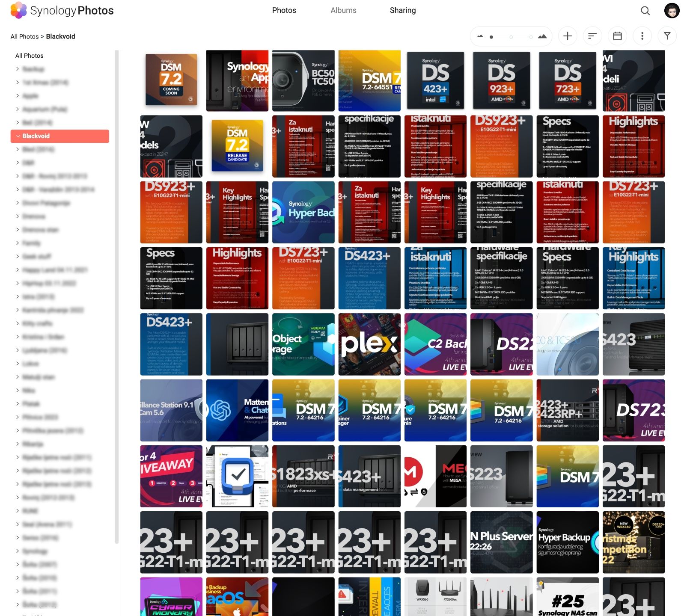Open the Christmas competition 22 thumbnail

(633, 542)
